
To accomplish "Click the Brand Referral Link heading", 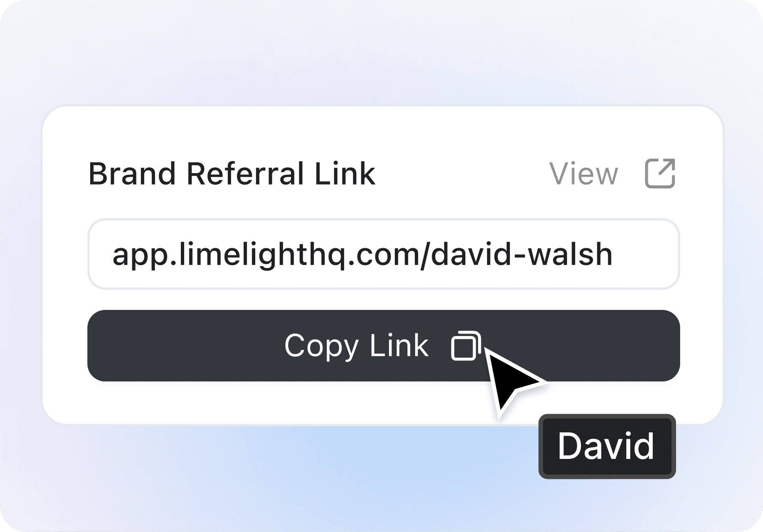I will coord(231,174).
